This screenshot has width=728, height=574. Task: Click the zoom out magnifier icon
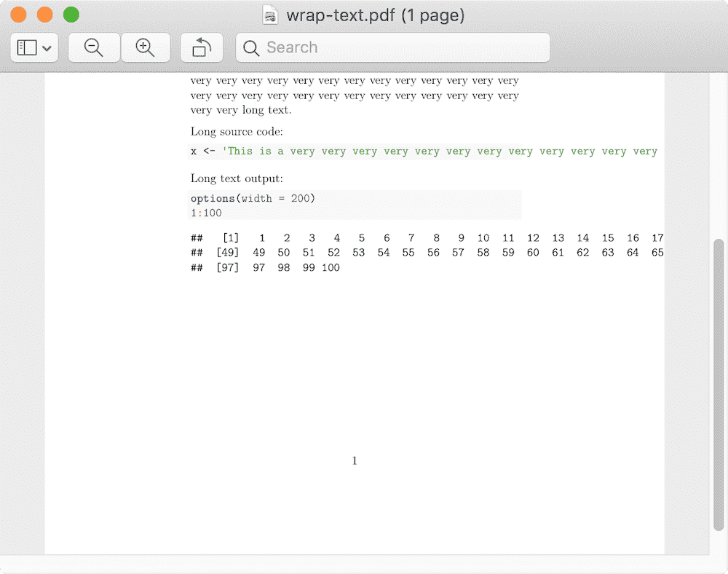click(x=93, y=47)
